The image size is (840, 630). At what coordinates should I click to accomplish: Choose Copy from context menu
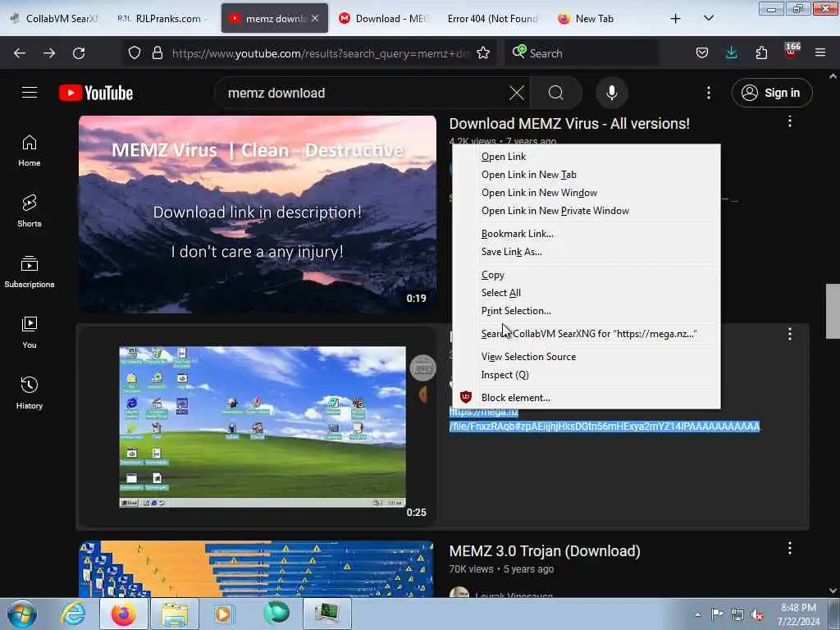[587, 275]
